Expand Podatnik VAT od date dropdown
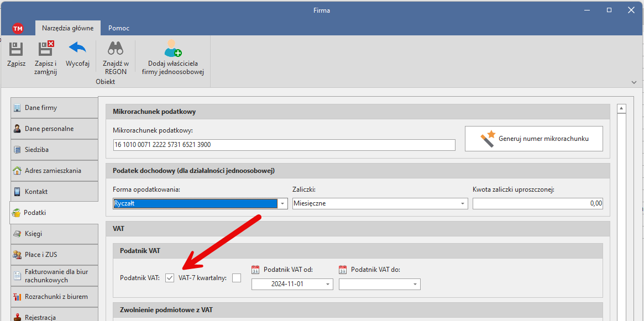This screenshot has height=321, width=644. pyautogui.click(x=328, y=284)
